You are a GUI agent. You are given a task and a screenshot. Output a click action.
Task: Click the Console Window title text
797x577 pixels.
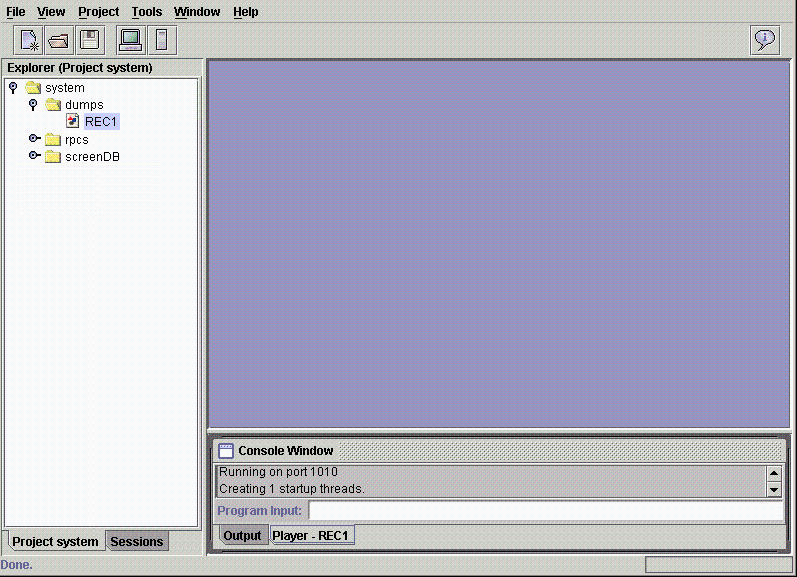(286, 451)
